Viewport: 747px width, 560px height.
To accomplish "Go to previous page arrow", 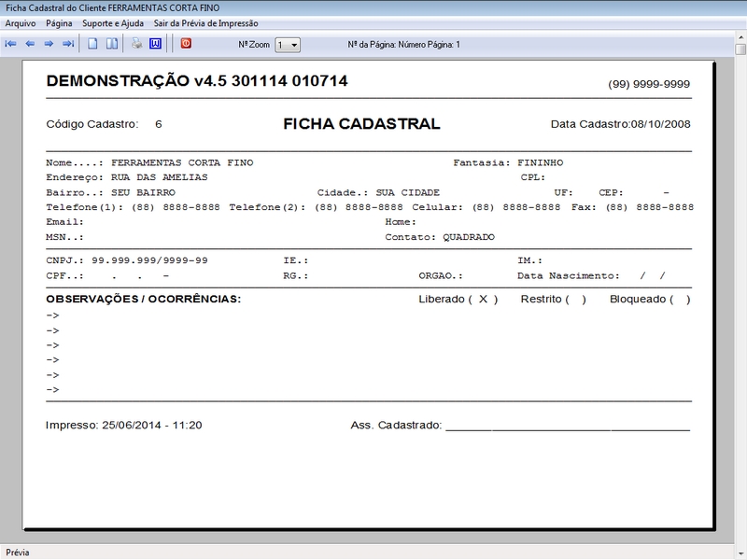I will (x=30, y=44).
